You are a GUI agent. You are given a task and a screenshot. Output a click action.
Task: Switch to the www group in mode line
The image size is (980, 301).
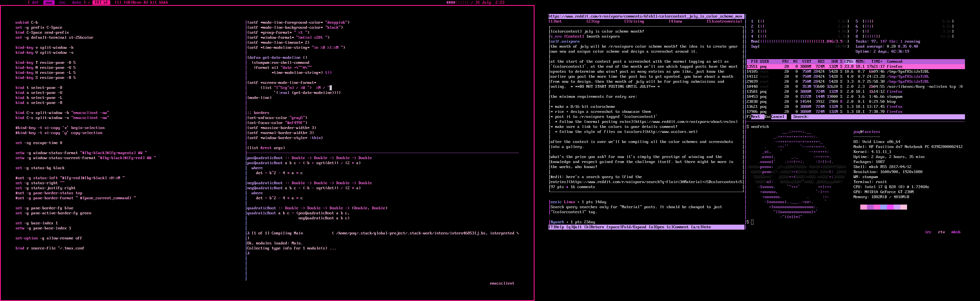pos(49,2)
